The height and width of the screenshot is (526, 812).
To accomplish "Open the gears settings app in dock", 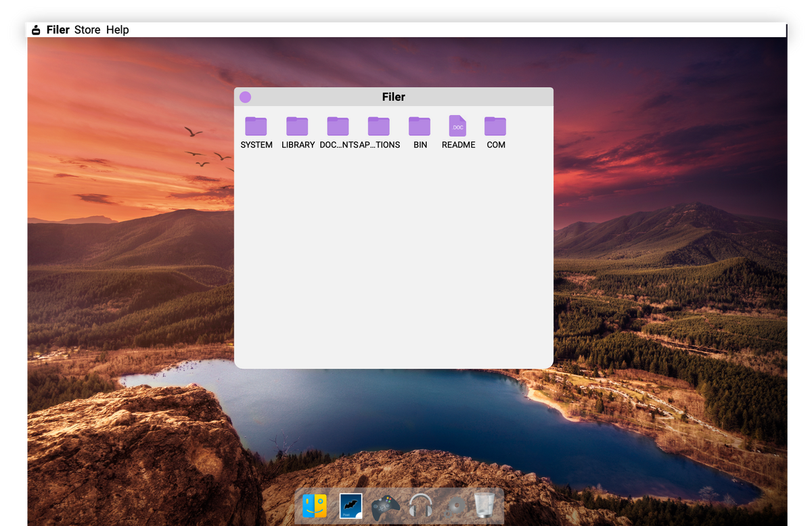I will tap(456, 506).
